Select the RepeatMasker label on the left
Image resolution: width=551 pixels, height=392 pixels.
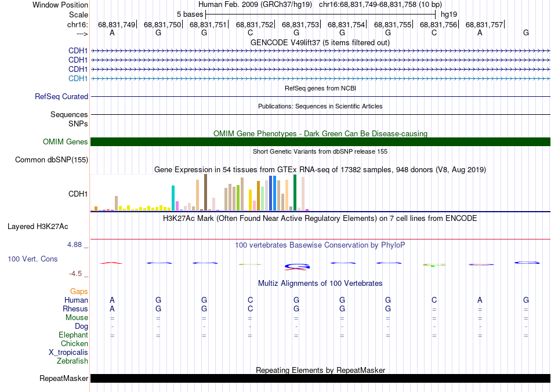[x=64, y=379]
